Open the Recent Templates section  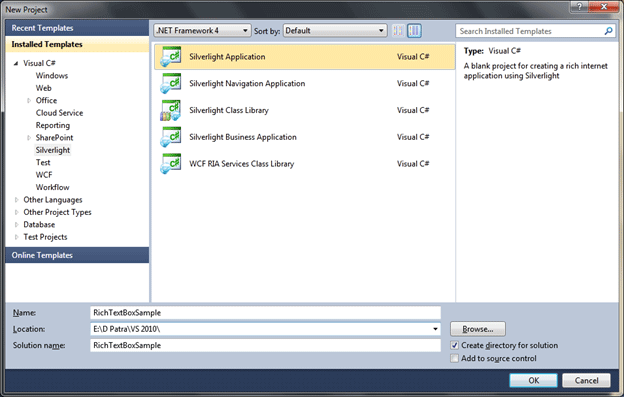point(77,28)
